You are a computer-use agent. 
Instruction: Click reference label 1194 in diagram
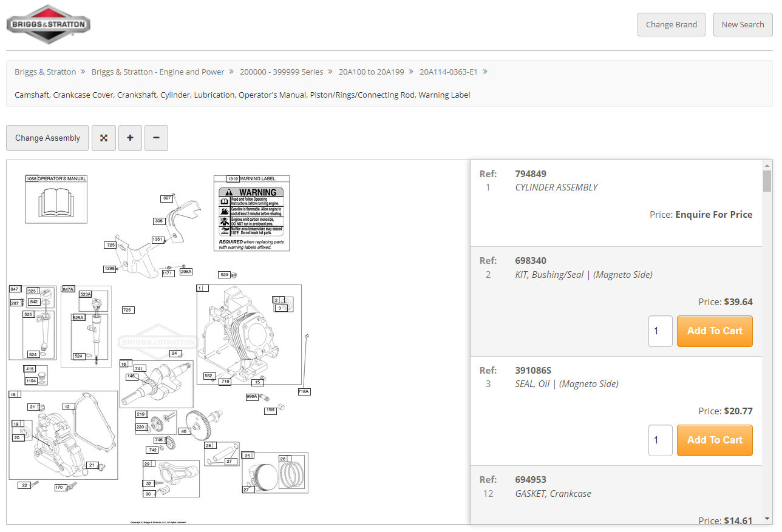pos(30,381)
